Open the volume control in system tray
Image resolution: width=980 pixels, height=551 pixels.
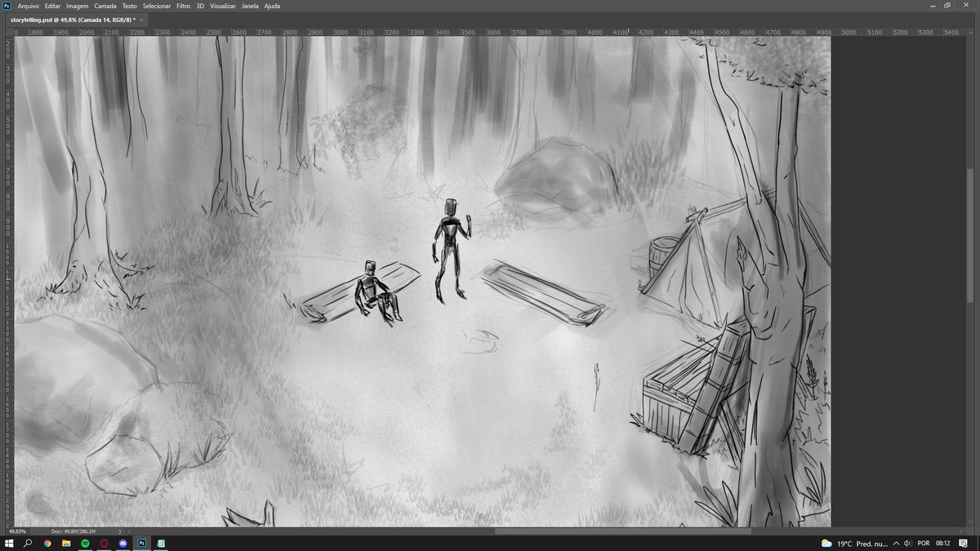(908, 543)
